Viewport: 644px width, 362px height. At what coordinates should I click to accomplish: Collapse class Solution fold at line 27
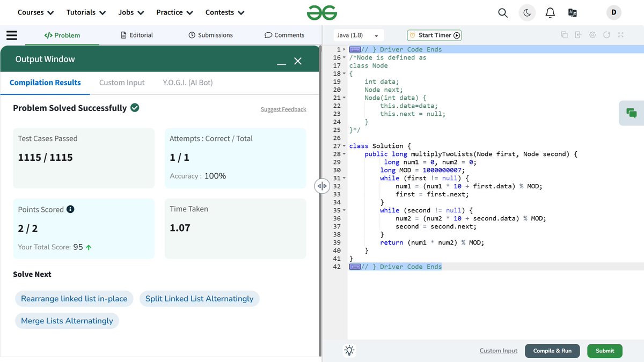point(345,146)
